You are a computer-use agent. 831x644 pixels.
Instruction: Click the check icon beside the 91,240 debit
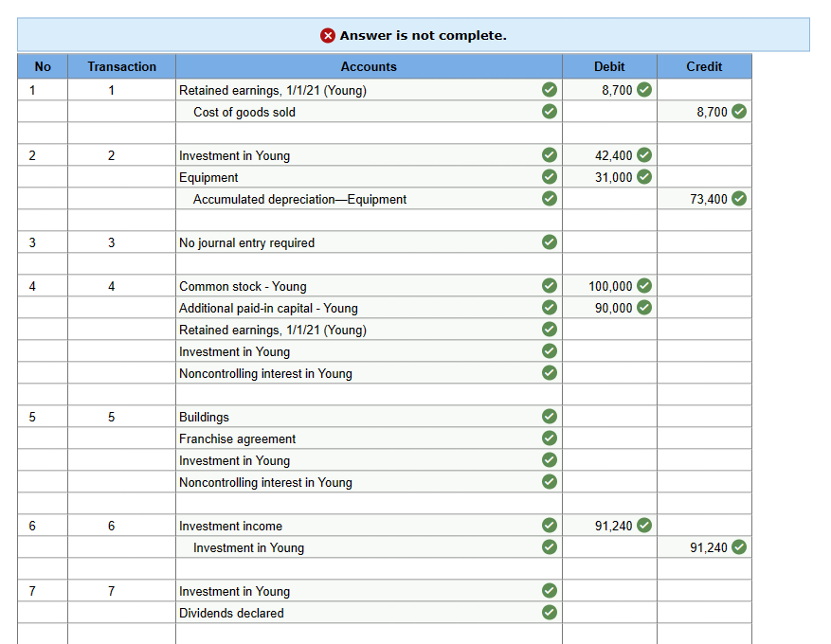click(644, 525)
